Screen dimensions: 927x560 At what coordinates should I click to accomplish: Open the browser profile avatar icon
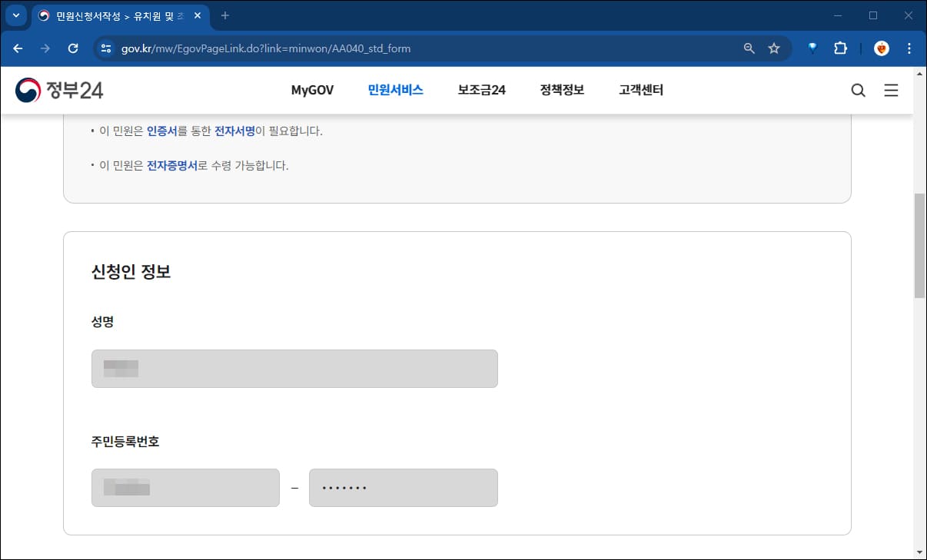click(881, 48)
